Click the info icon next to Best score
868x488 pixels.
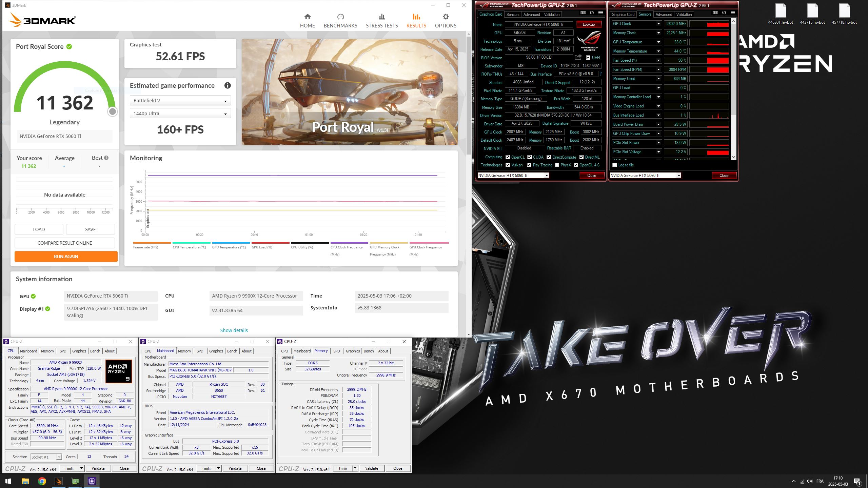[106, 158]
